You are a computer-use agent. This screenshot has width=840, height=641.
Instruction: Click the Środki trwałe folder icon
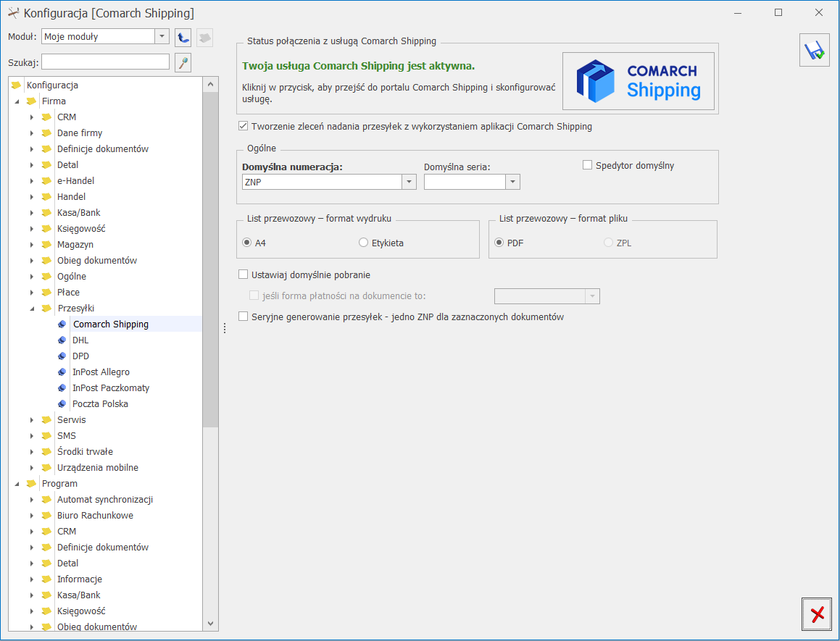(x=46, y=452)
